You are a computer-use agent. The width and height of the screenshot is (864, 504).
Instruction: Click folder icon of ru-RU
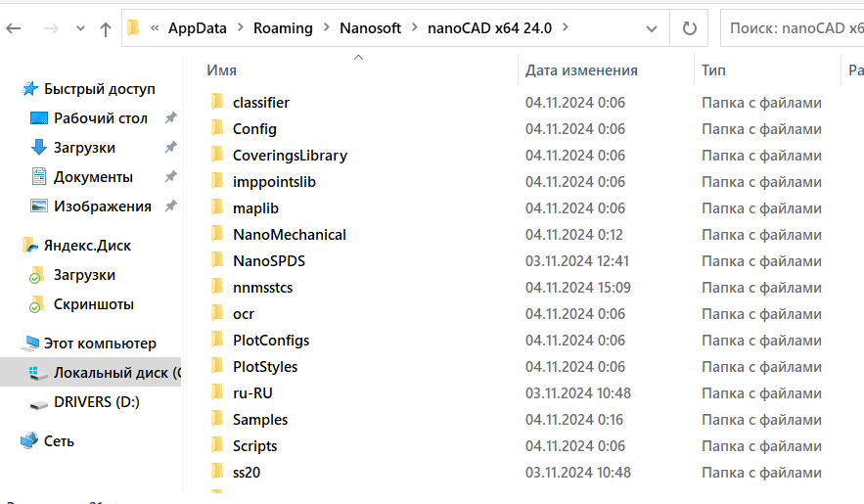coord(217,391)
